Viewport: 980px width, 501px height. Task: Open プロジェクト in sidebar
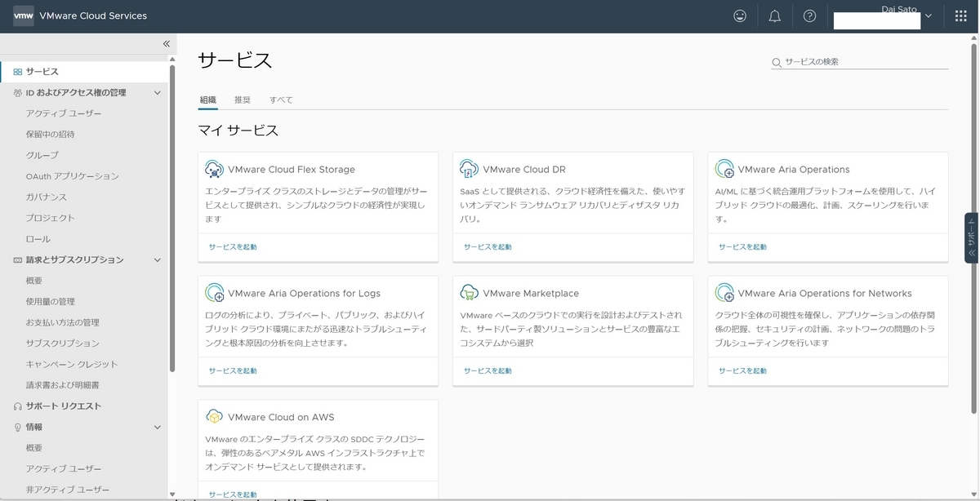pos(50,218)
